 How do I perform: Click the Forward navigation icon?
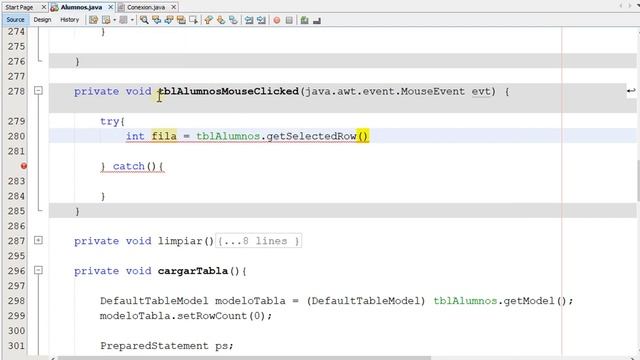[x=123, y=20]
